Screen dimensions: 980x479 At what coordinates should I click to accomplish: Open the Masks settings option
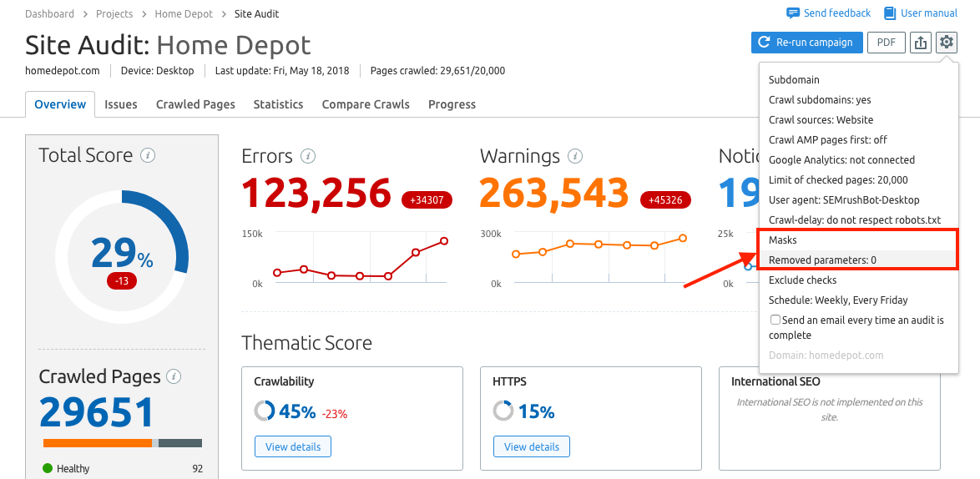pos(783,240)
